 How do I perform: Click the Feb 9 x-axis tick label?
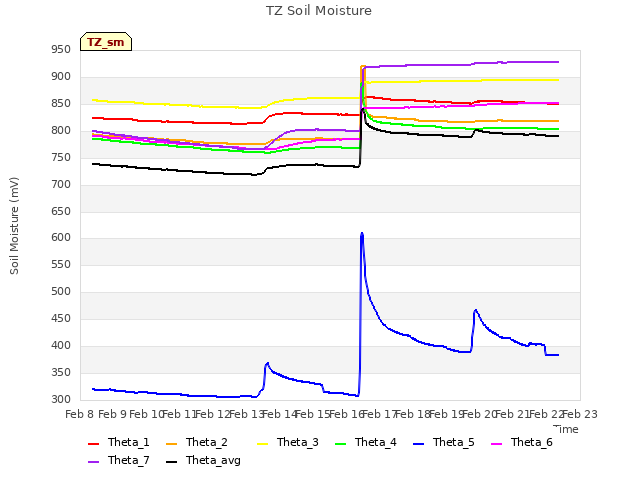click(x=113, y=415)
